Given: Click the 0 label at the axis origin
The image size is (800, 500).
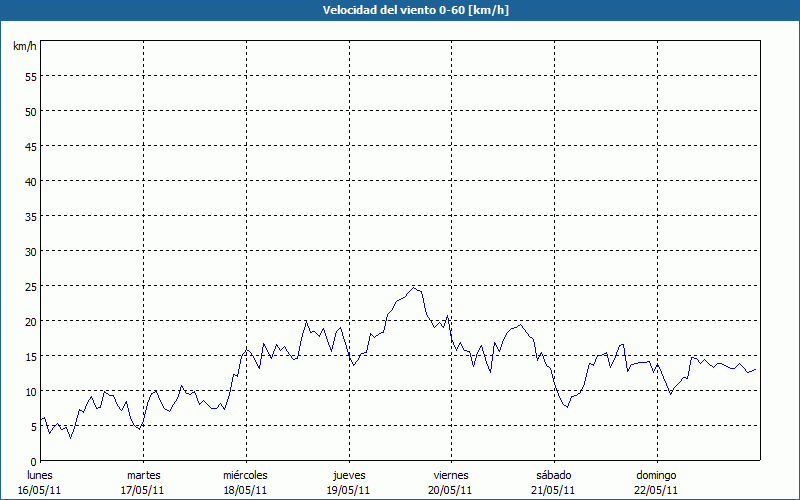Looking at the screenshot, I should [33, 461].
